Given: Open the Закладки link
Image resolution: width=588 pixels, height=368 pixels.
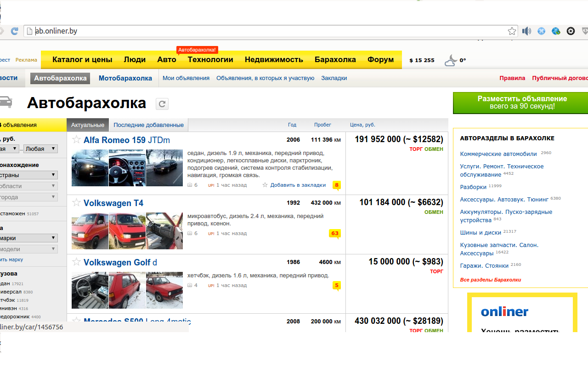Looking at the screenshot, I should coord(334,78).
